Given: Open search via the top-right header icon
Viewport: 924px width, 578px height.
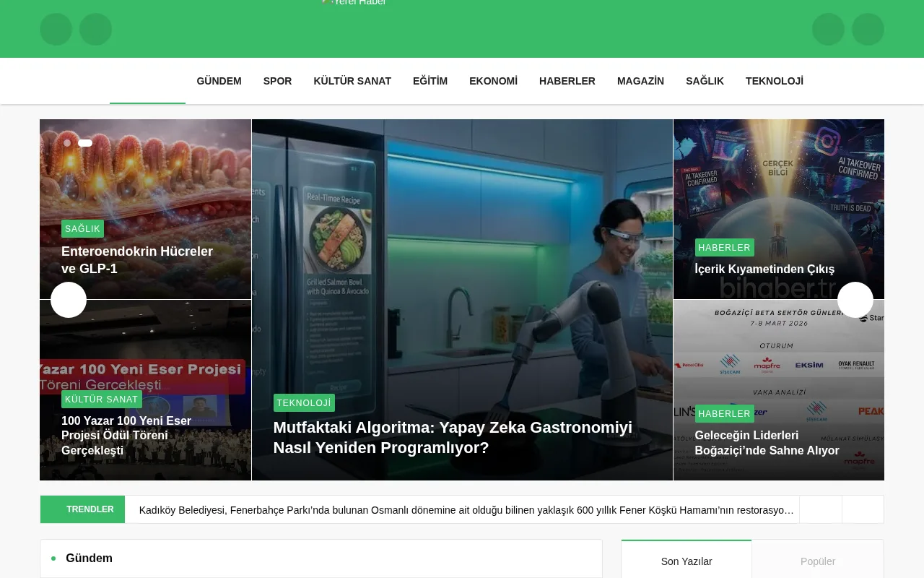Looking at the screenshot, I should pyautogui.click(x=828, y=29).
